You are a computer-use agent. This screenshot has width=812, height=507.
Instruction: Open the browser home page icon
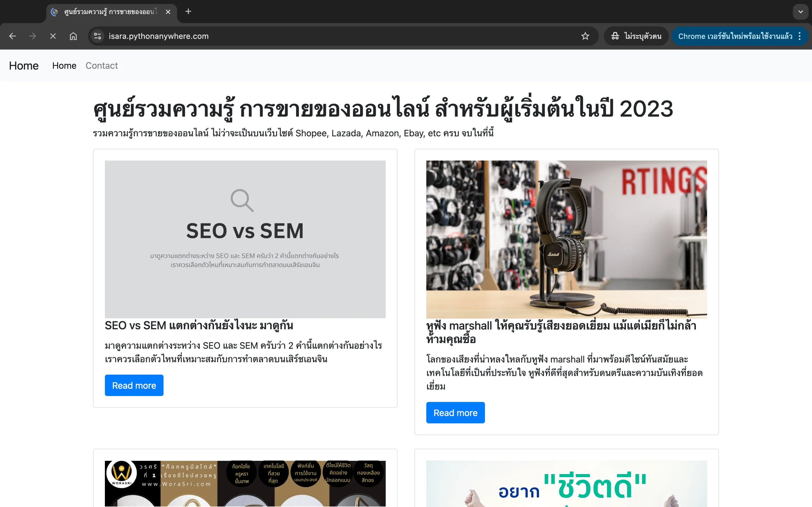click(73, 36)
